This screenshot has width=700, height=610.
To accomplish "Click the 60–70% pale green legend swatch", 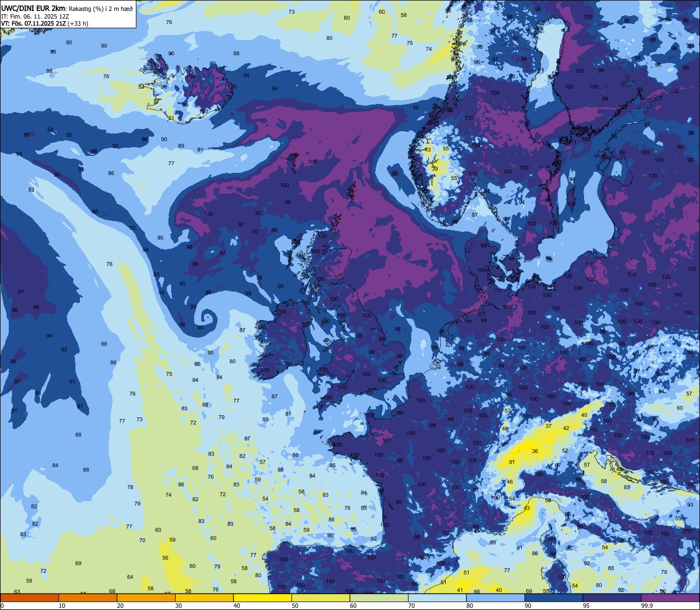I will click(379, 597).
